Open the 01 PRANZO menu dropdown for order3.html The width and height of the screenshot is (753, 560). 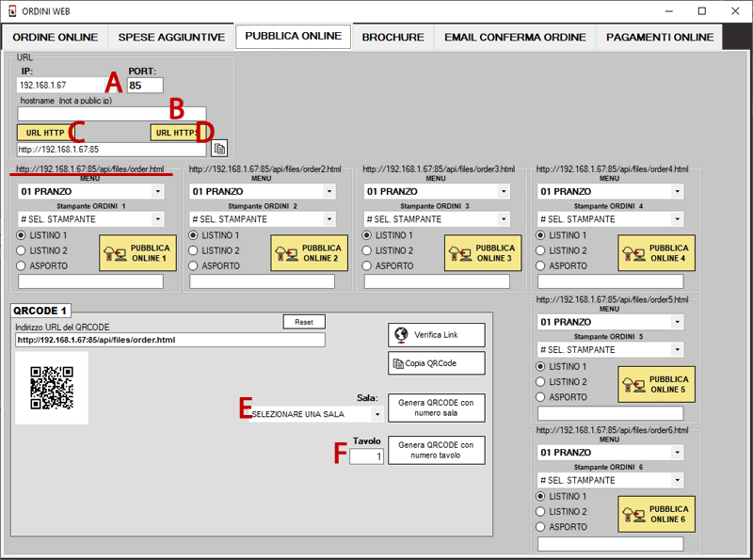[x=437, y=191]
